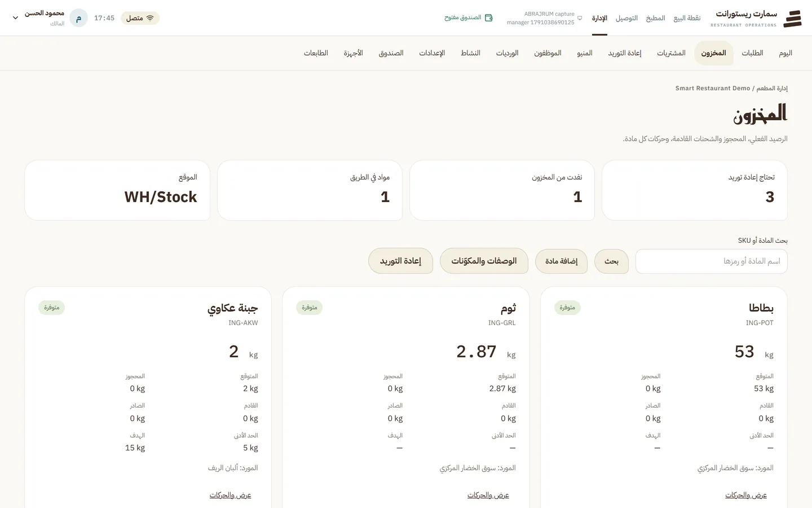Click the متوفرة badge on ثوم card

tap(310, 308)
